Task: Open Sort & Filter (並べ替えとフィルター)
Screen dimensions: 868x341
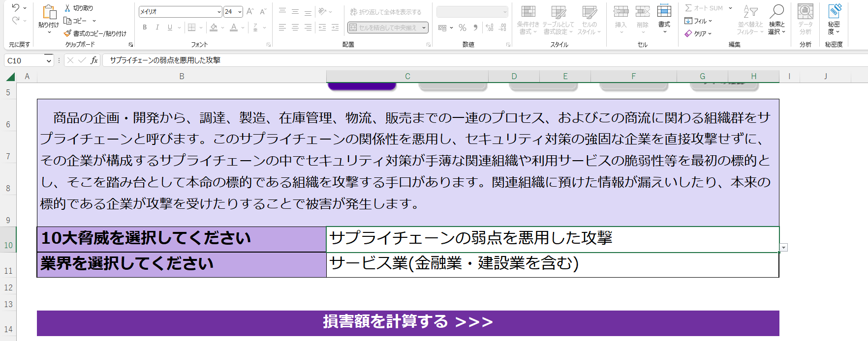Action: point(750,20)
